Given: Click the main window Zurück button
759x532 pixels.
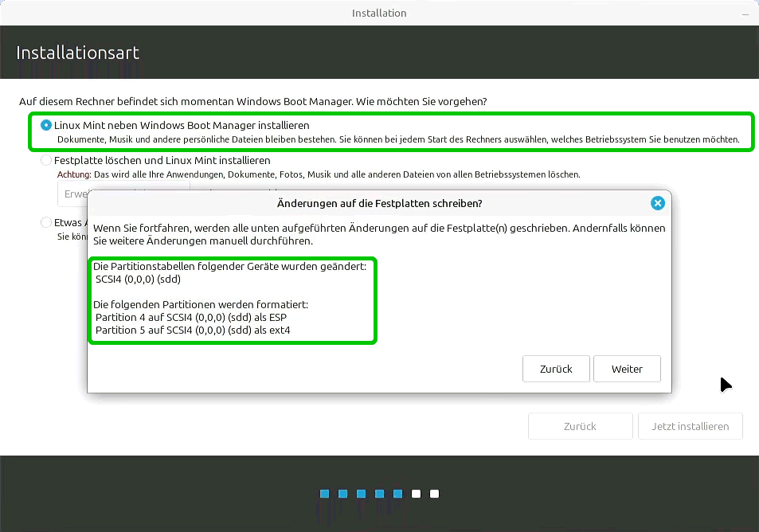Looking at the screenshot, I should (580, 426).
